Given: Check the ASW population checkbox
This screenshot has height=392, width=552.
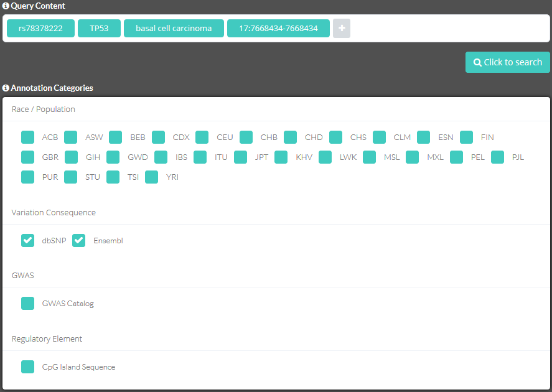Looking at the screenshot, I should click(x=70, y=138).
